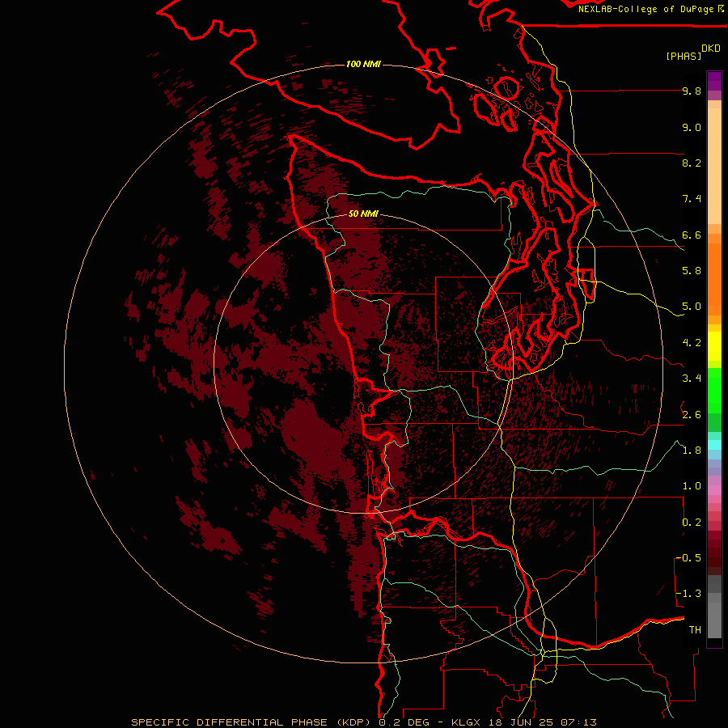Click the 100 NMI range ring label
Image resolution: width=728 pixels, height=728 pixels.
[x=363, y=64]
